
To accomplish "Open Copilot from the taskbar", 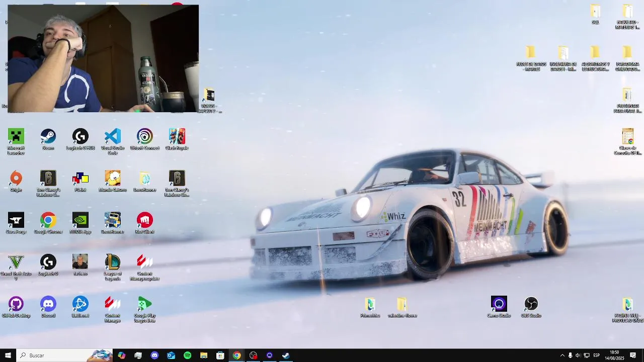I will coord(122,355).
